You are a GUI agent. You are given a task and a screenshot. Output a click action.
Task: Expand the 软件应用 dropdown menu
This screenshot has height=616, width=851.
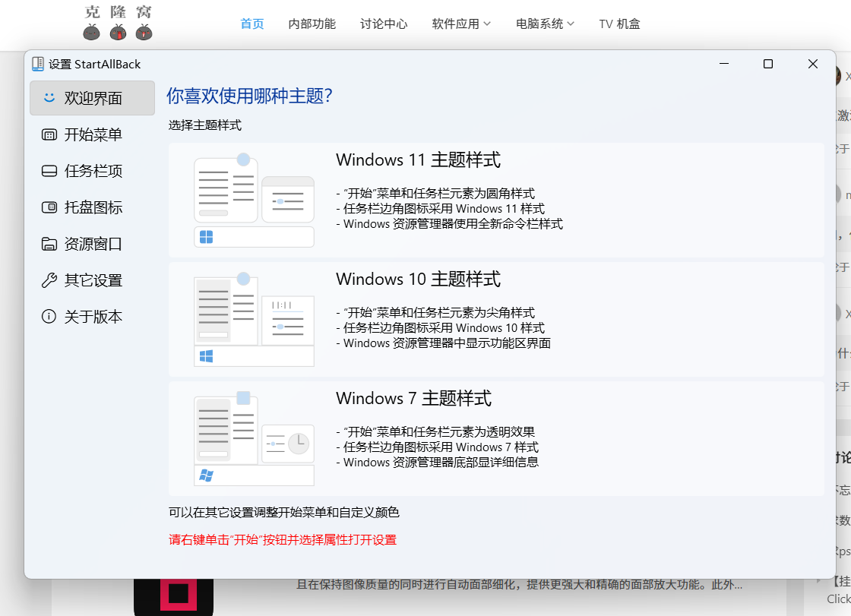tap(461, 24)
